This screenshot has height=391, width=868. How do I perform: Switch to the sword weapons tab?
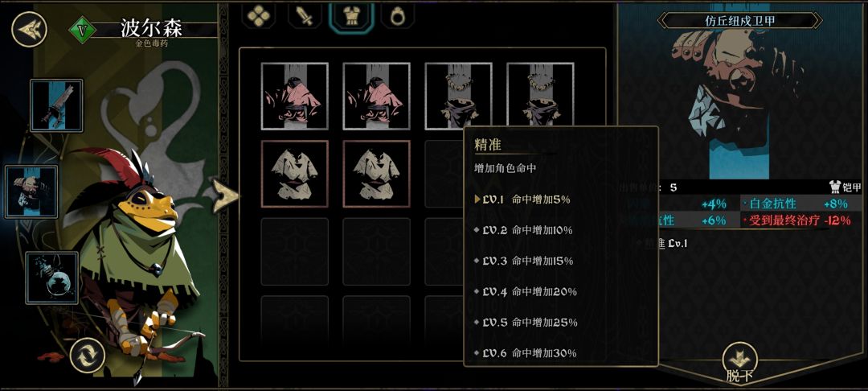point(305,16)
